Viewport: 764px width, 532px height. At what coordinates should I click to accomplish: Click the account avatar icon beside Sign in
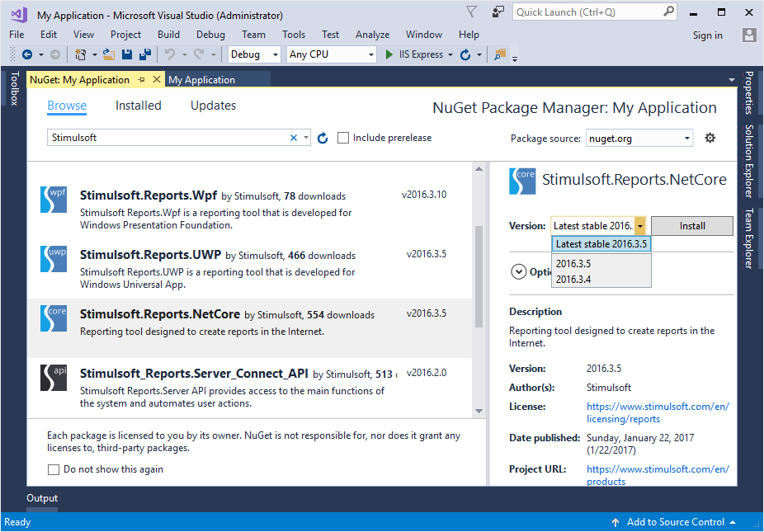pos(749,35)
